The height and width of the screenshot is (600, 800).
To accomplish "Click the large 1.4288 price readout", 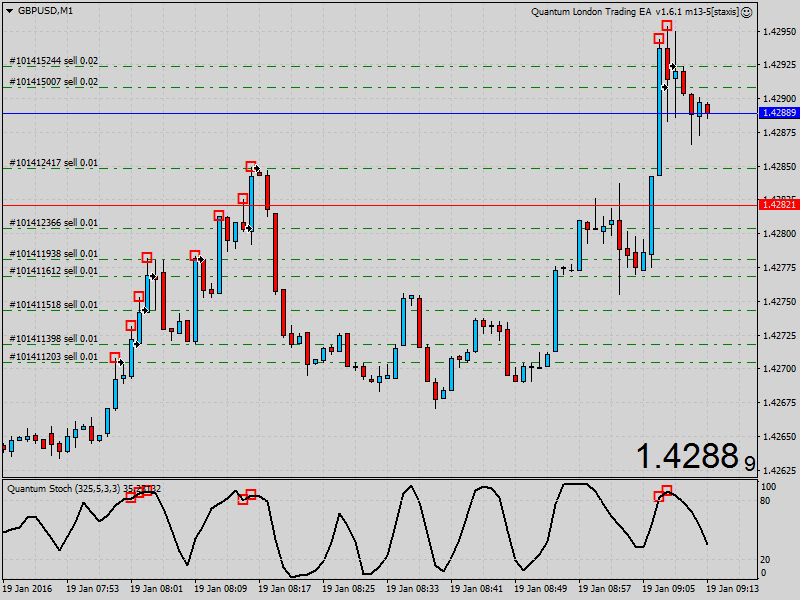I will tap(695, 456).
